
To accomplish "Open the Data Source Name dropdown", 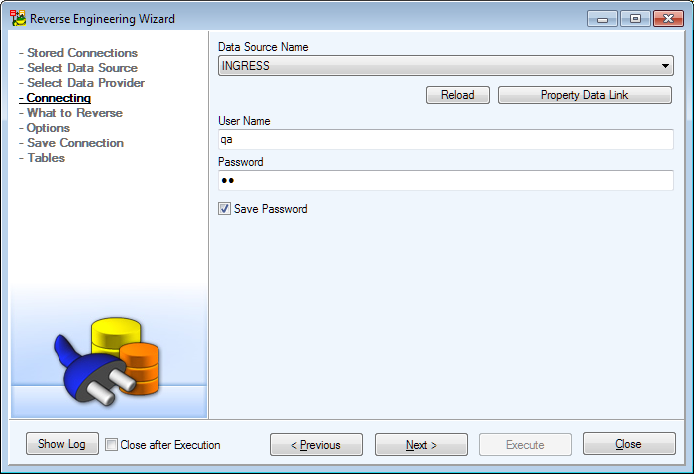I will [x=446, y=66].
